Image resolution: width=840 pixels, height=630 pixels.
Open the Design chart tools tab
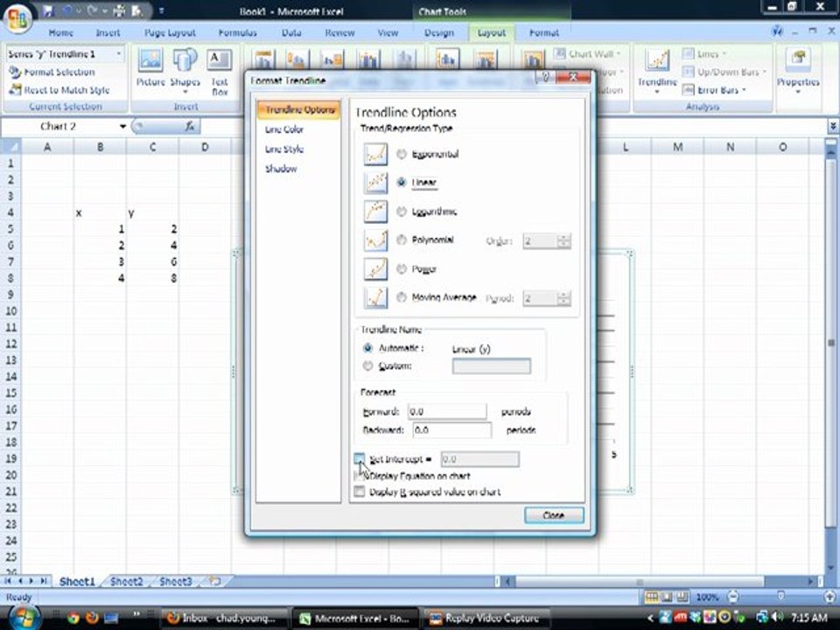(x=438, y=32)
